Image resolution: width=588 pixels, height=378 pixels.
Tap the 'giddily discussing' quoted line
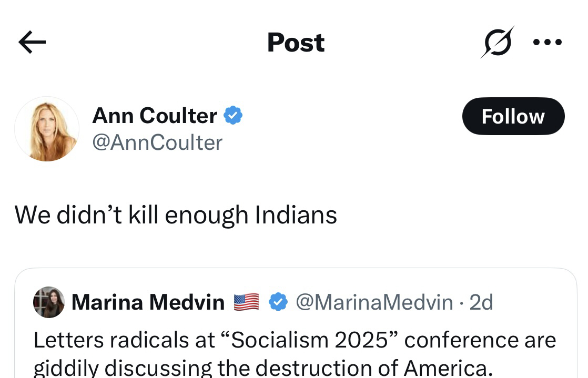point(263,368)
